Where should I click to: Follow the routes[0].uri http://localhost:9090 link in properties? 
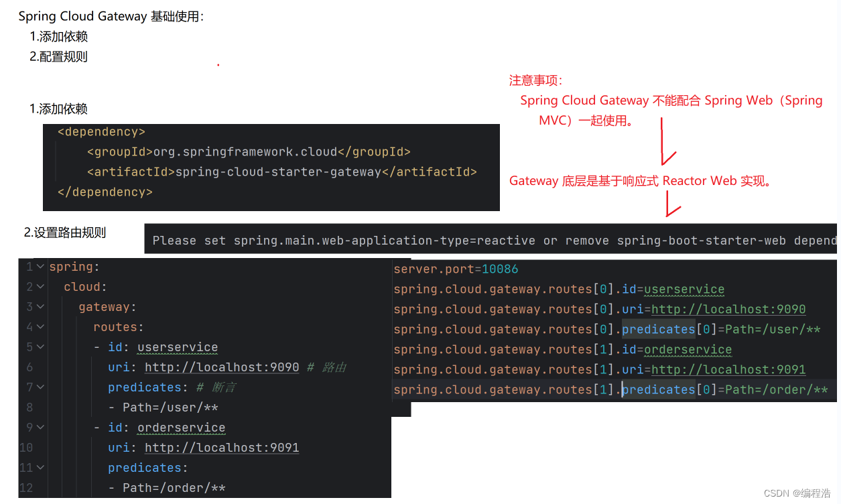point(728,309)
